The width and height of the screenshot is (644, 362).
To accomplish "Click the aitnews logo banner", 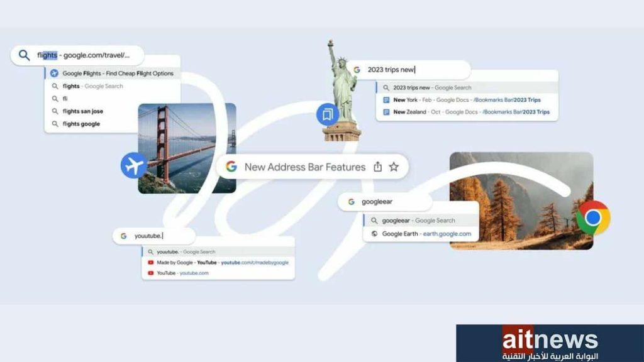I will [x=550, y=343].
